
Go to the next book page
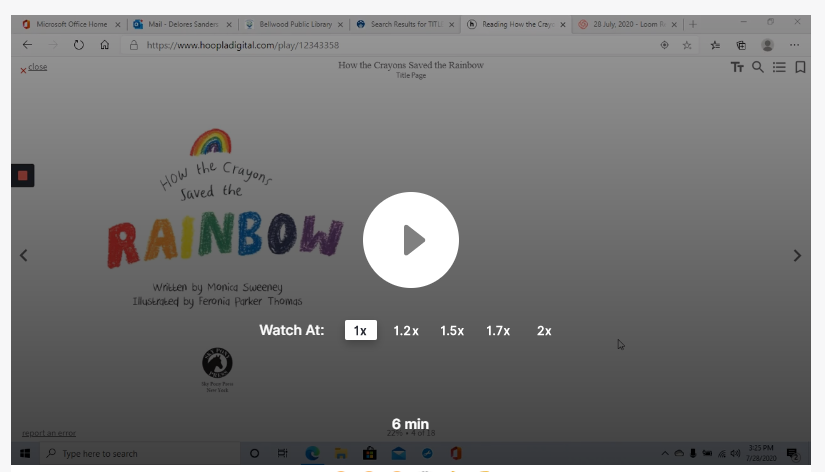797,255
